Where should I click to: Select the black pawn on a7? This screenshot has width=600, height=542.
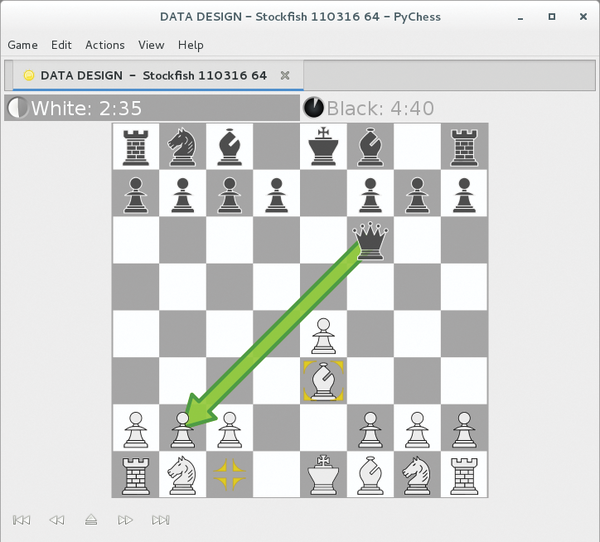click(136, 194)
